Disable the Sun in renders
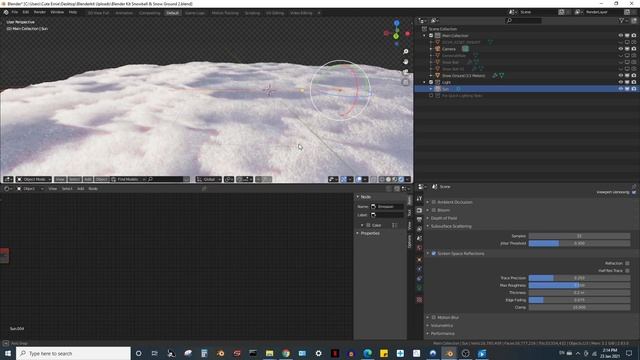Screen dimensions: 640x360 pyautogui.click(x=633, y=89)
